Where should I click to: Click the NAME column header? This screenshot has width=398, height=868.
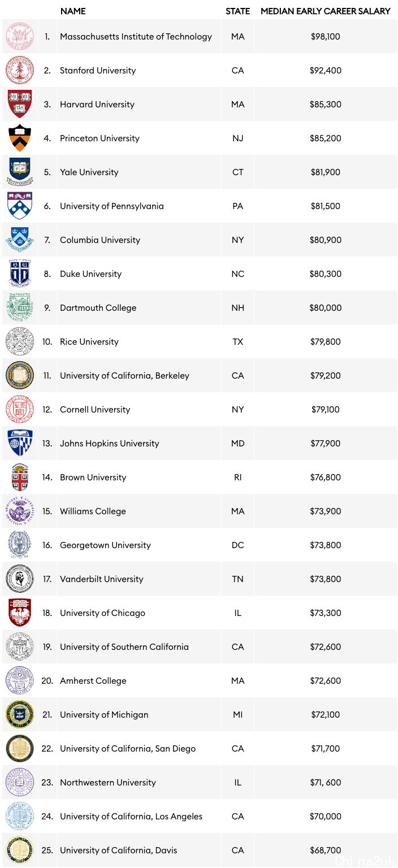(x=73, y=11)
